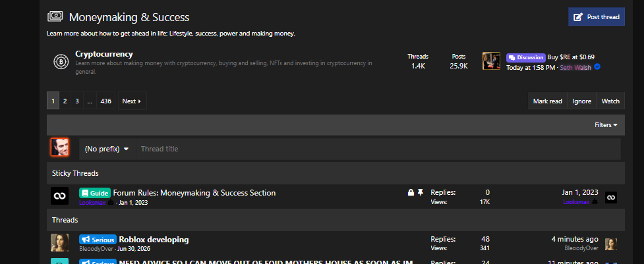Select page 2 in pagination
The image size is (644, 264).
[x=65, y=101]
